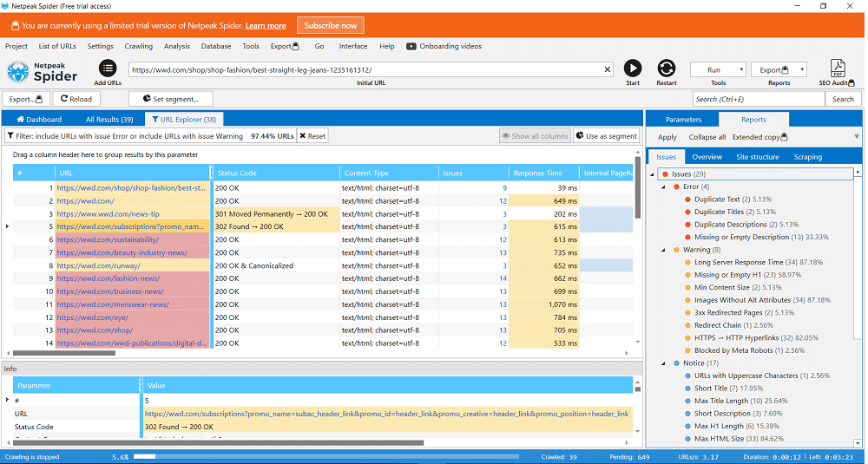Click the Extended copy option
The height and width of the screenshot is (464, 868).
tap(759, 137)
